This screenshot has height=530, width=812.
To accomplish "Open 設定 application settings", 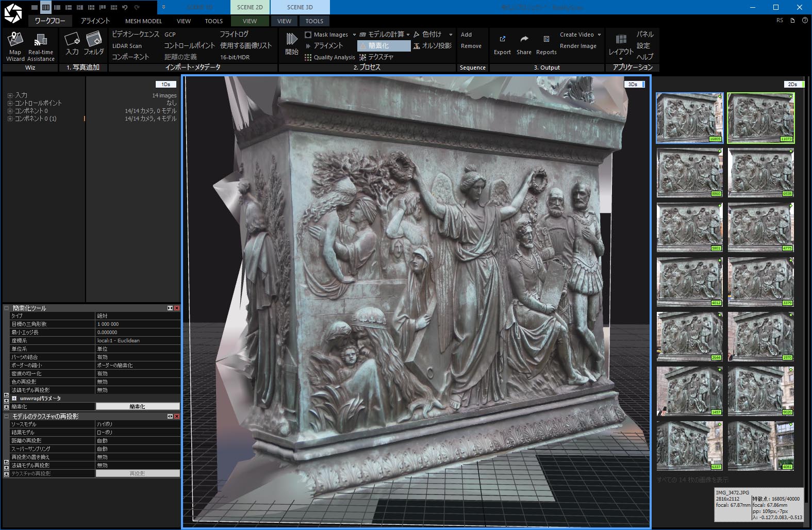I will coord(643,45).
